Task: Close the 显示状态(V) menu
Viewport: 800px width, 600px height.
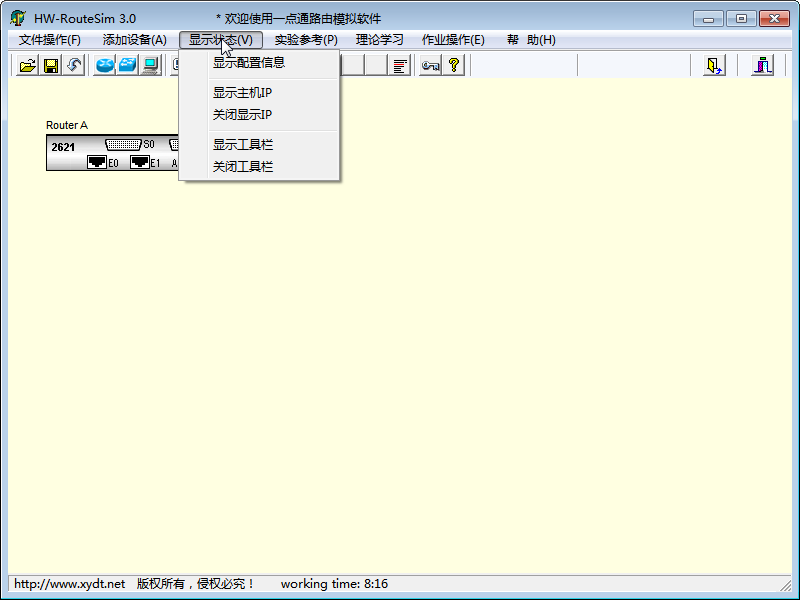Action: coord(221,40)
